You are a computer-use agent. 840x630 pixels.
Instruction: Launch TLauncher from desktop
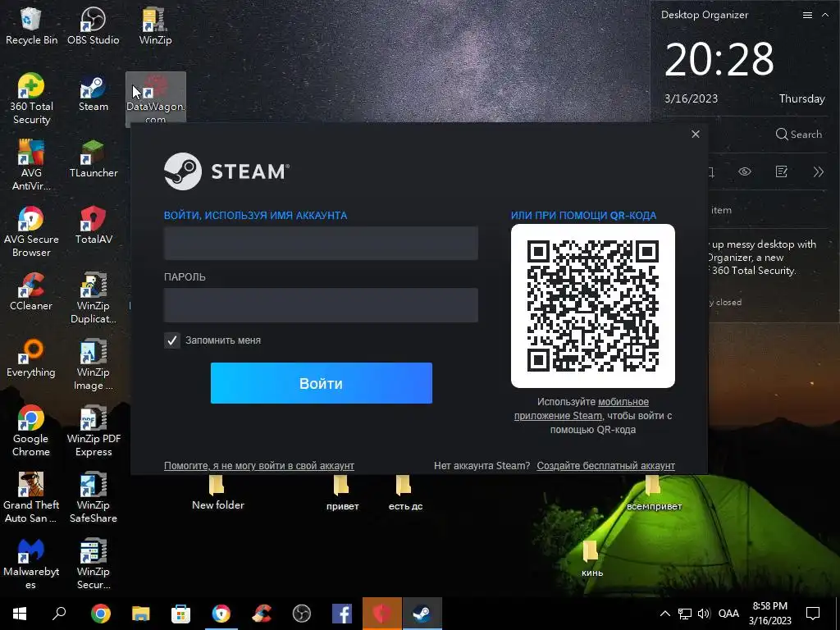pos(94,158)
